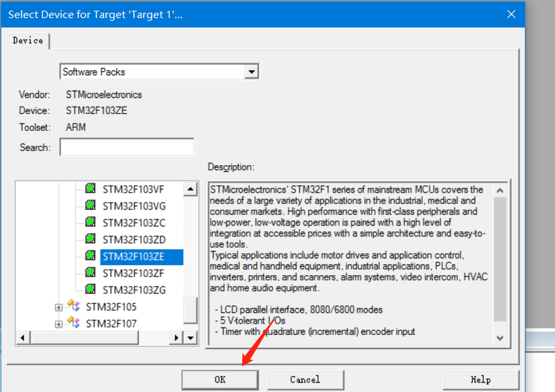Screen dimensions: 555x392
Task: Select STM32F103ZG in device tree
Action: pos(134,291)
